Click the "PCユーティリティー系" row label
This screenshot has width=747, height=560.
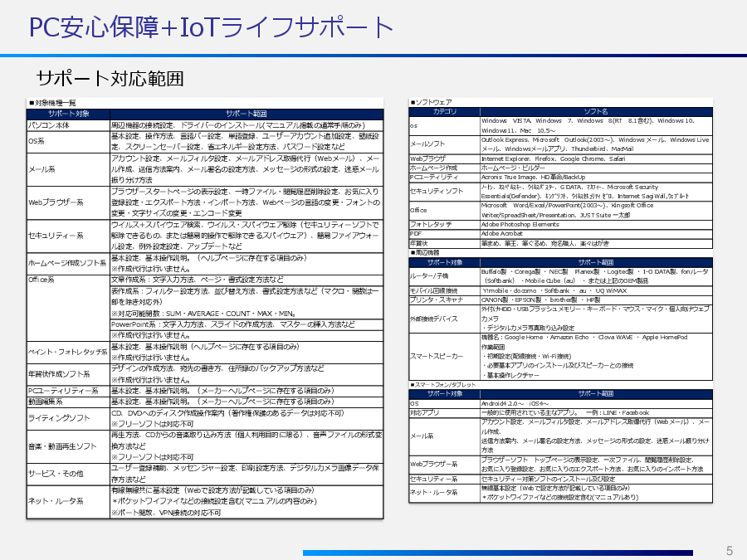(x=63, y=391)
